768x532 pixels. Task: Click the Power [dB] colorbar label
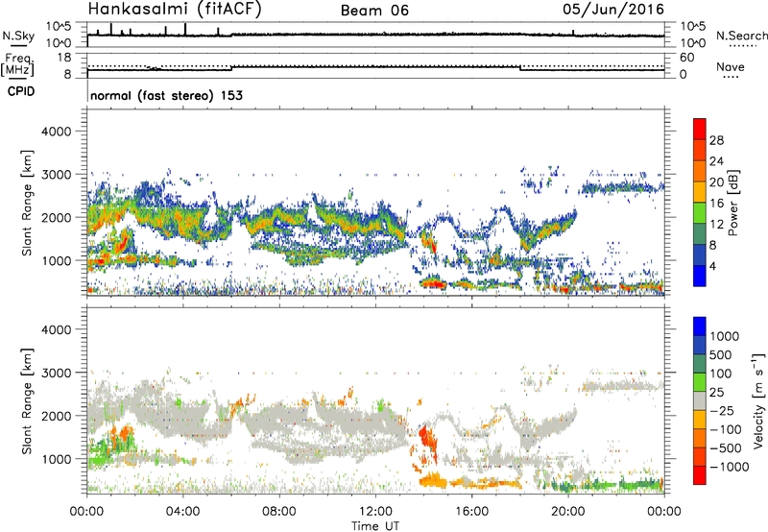coord(733,203)
